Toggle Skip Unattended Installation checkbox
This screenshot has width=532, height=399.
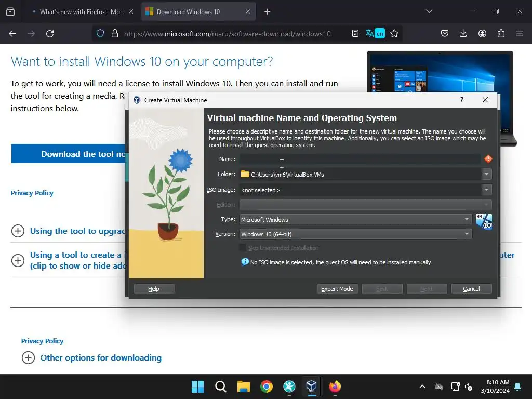pos(243,248)
